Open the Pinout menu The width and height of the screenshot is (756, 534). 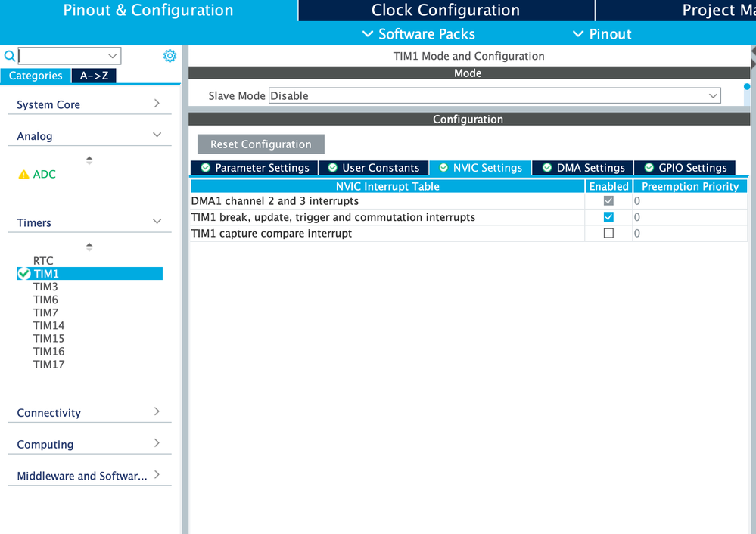[602, 34]
